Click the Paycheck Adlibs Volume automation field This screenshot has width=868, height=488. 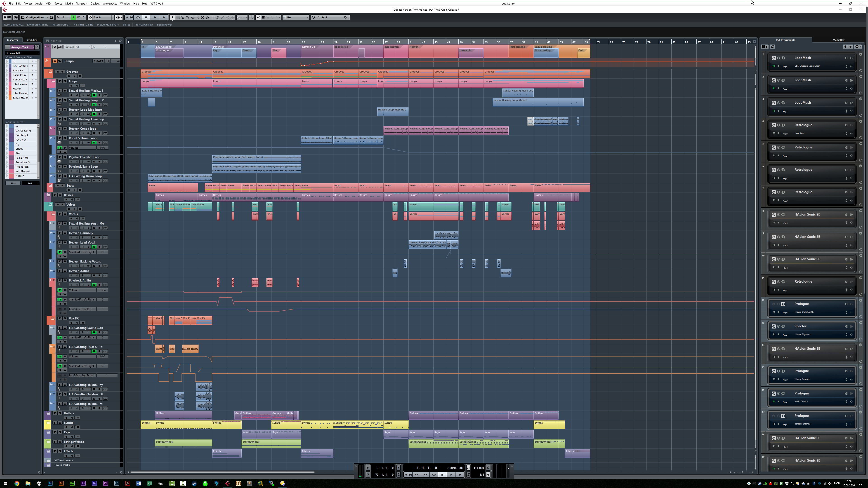[x=83, y=290]
